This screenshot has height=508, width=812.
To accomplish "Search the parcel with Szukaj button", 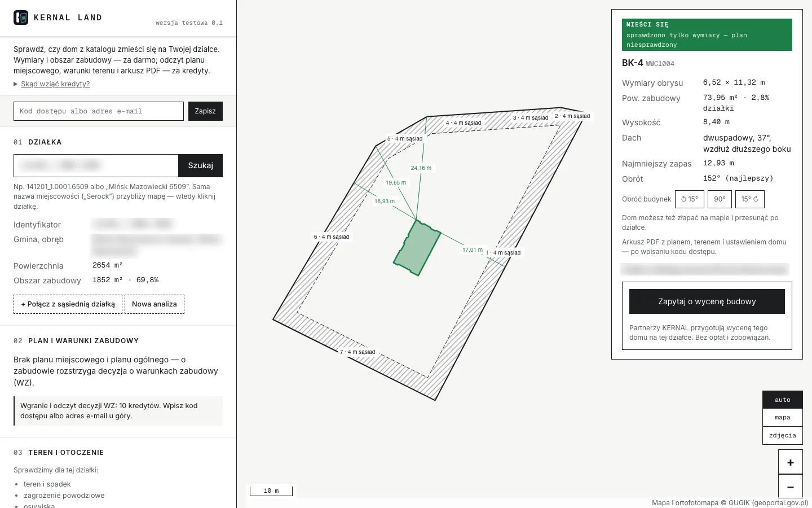I will click(x=201, y=165).
